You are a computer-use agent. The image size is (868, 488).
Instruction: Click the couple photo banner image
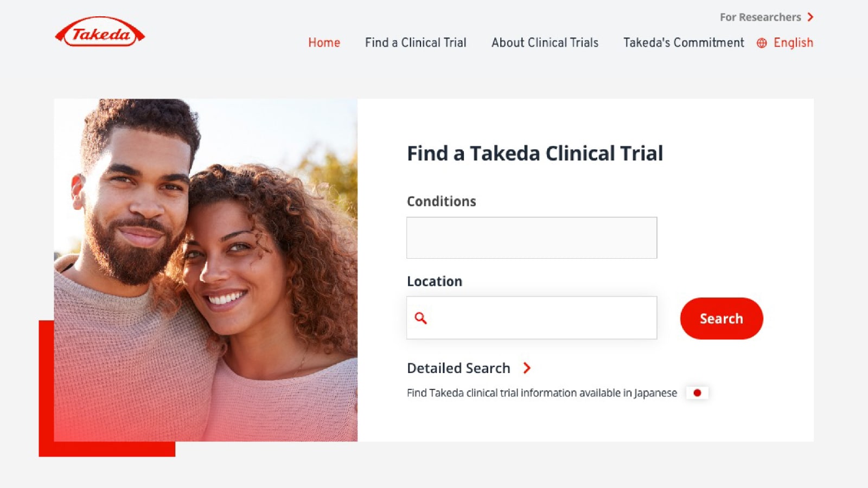tap(206, 270)
